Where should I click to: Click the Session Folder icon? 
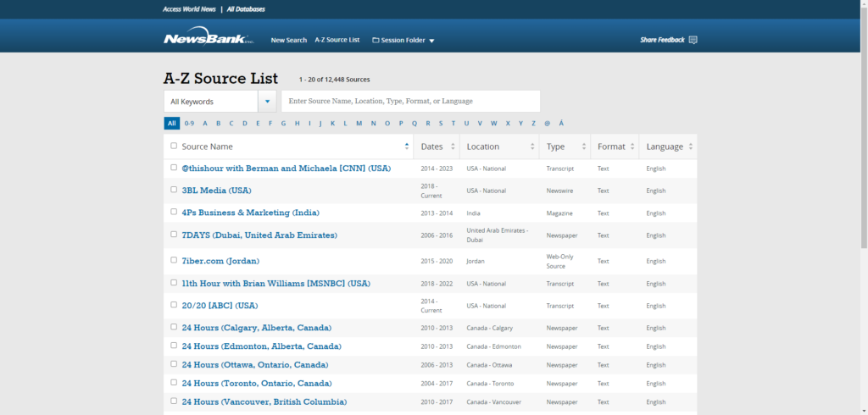(x=376, y=40)
